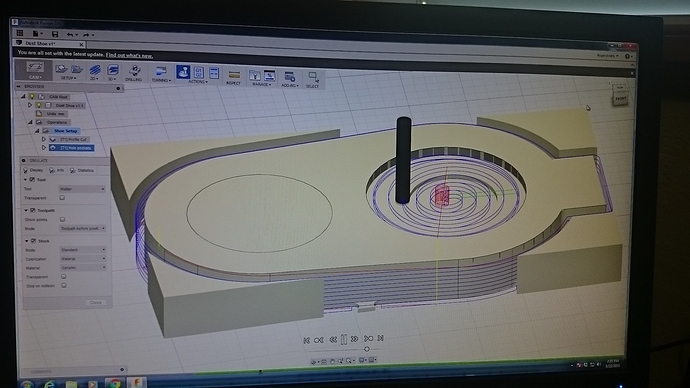Expand the Profile Cut operation node
690x388 pixels.
[x=44, y=139]
